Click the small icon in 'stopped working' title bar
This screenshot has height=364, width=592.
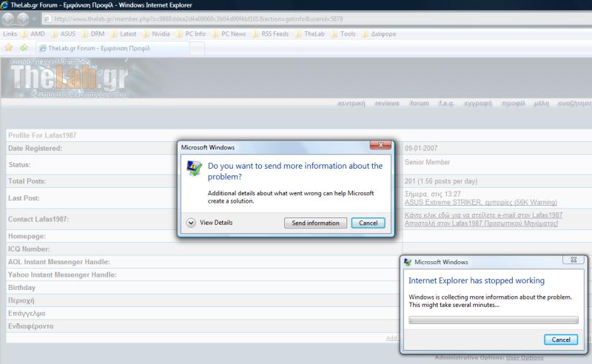408,262
